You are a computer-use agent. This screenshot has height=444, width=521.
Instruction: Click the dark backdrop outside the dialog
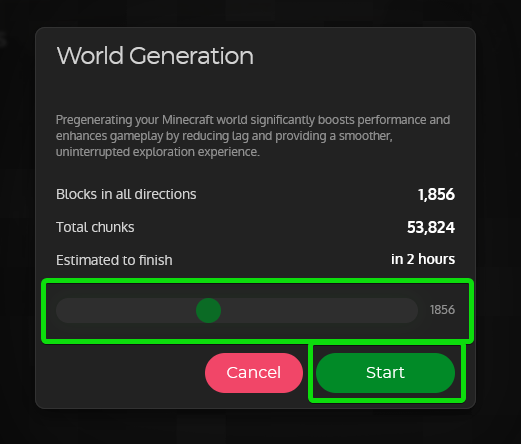coord(17,217)
